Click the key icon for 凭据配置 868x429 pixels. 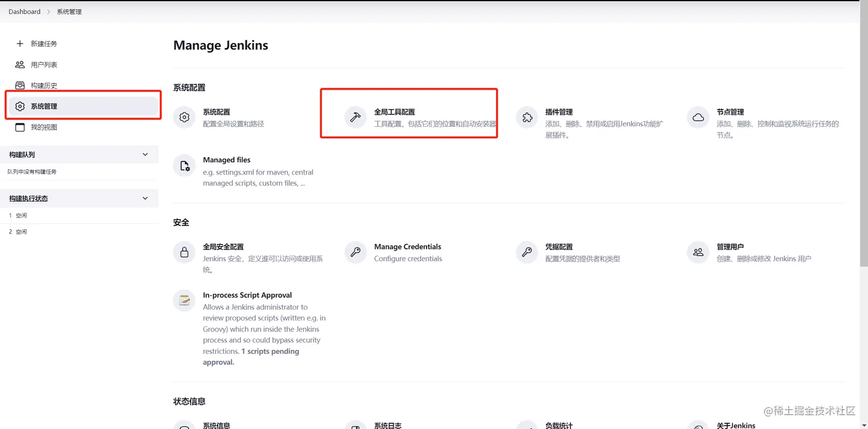[527, 252]
